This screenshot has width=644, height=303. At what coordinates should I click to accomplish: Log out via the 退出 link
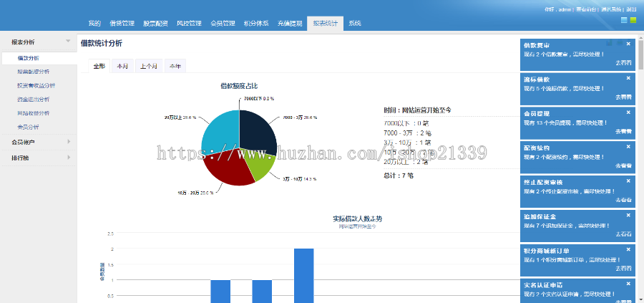631,9
